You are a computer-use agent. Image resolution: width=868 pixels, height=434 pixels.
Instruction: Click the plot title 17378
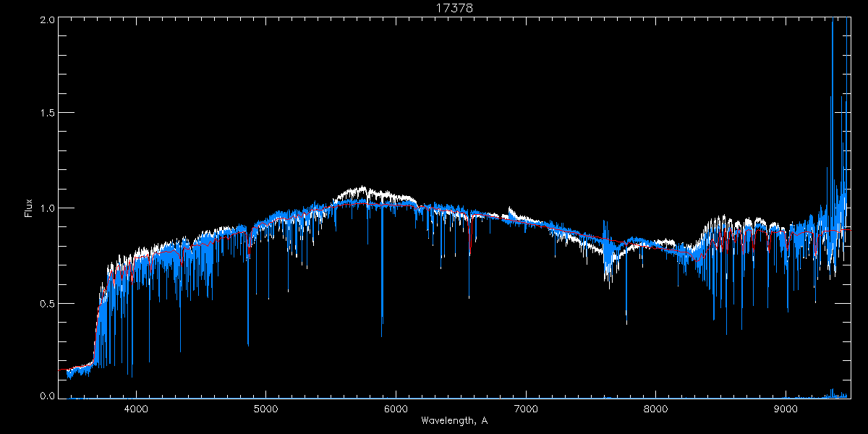[x=454, y=8]
